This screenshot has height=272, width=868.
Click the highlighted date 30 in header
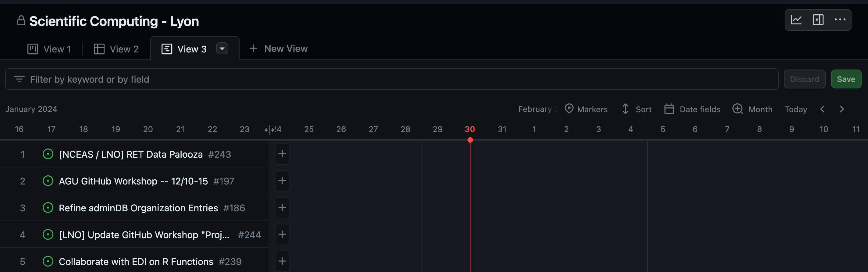[x=470, y=129]
